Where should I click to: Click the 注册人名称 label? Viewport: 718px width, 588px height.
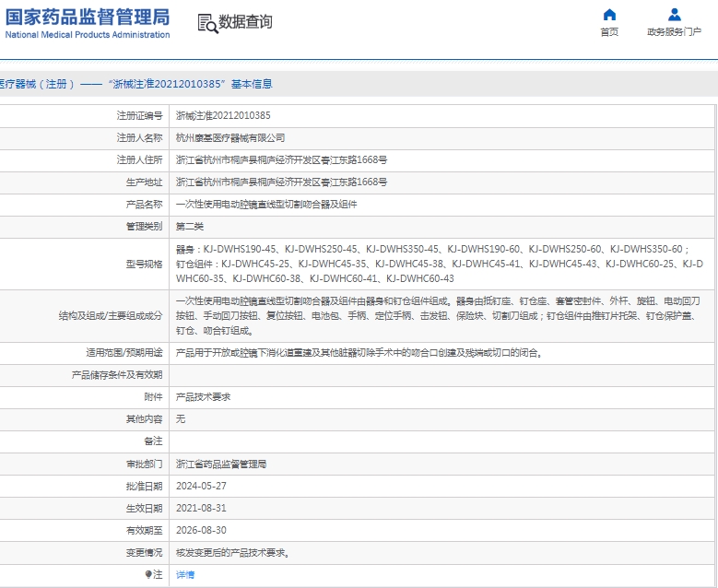pyautogui.click(x=140, y=138)
